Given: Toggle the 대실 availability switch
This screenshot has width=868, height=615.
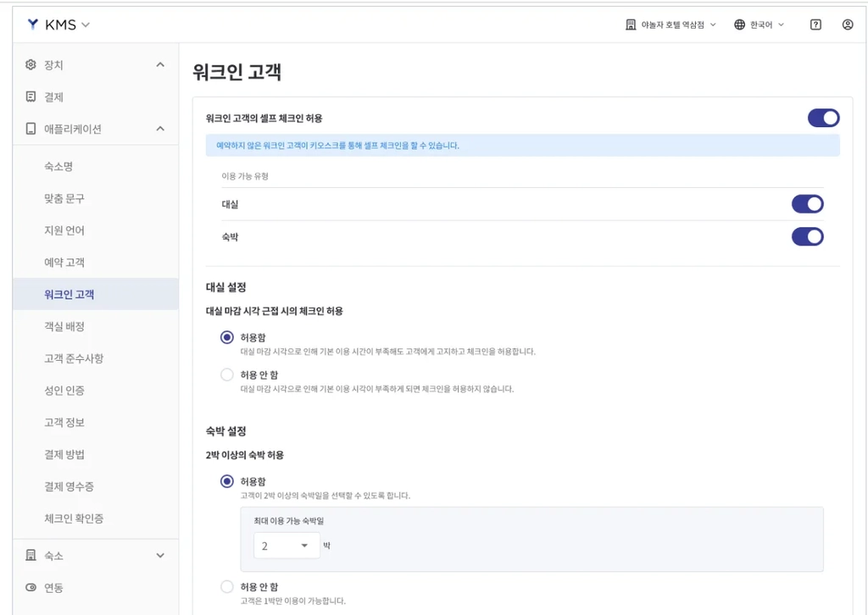Looking at the screenshot, I should (807, 204).
